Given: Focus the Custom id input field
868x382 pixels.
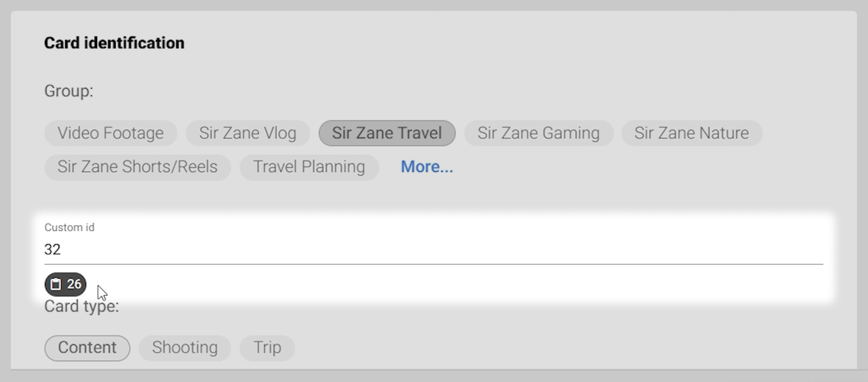Looking at the screenshot, I should (x=433, y=249).
